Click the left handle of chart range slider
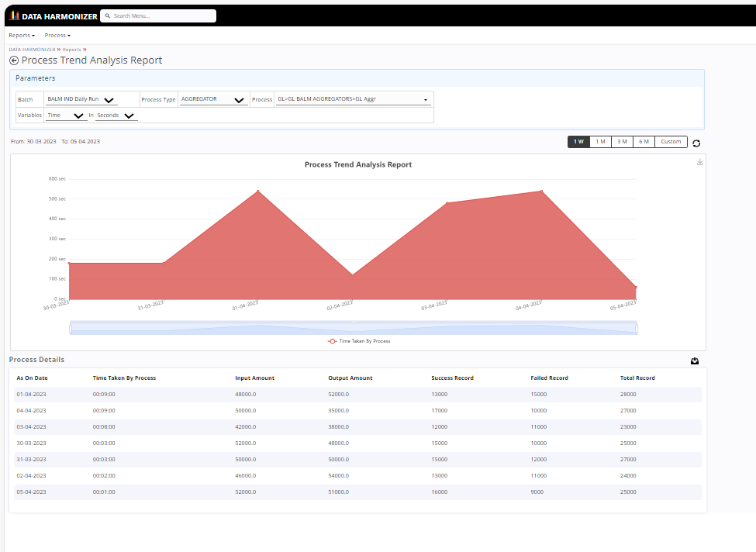The width and height of the screenshot is (756, 552). [71, 329]
